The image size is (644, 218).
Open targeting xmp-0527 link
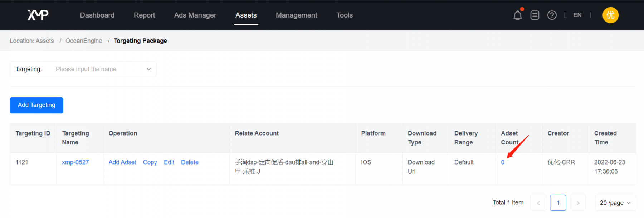(75, 162)
